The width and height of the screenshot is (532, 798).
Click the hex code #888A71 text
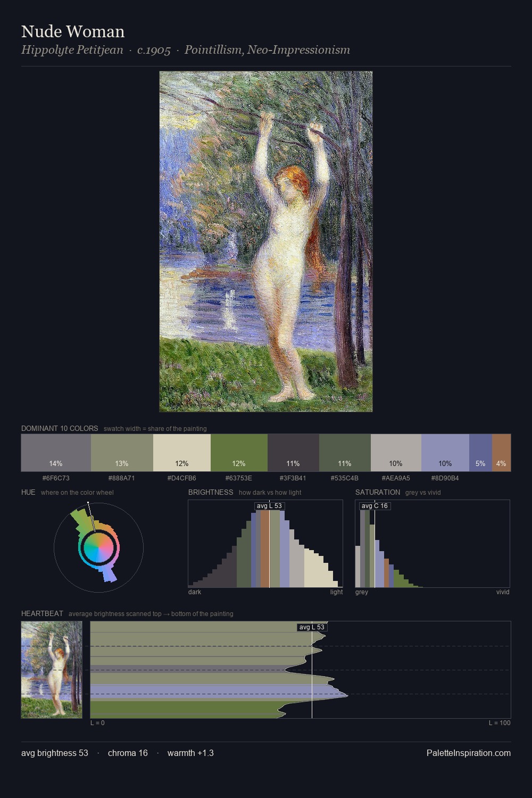click(122, 478)
